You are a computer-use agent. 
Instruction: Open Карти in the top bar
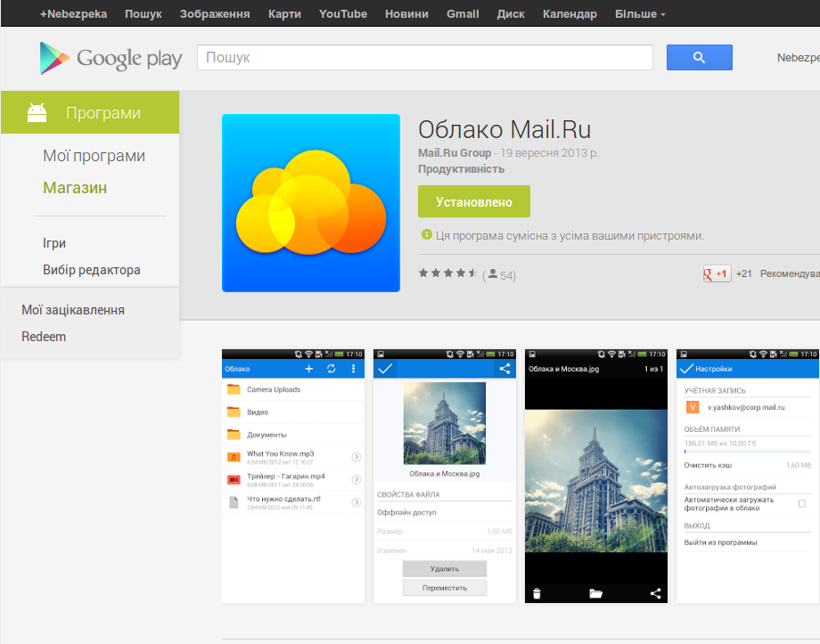[x=284, y=14]
